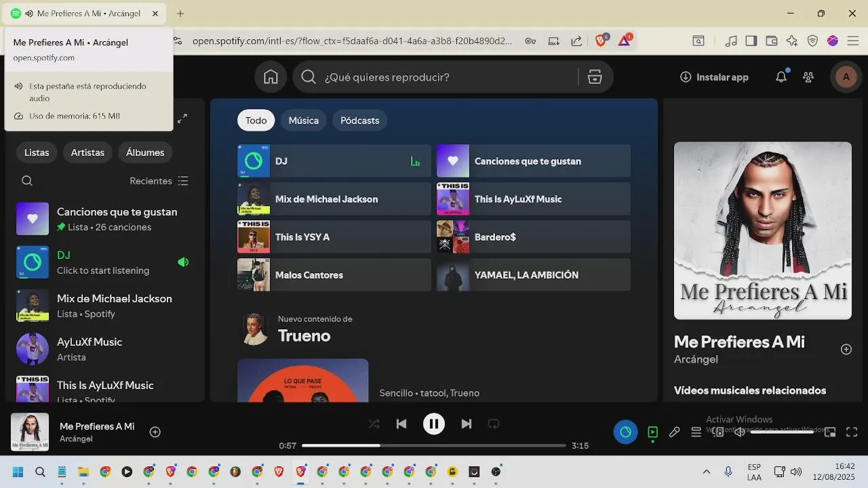Open This Is YSY A card
Image resolution: width=868 pixels, height=488 pixels.
334,237
